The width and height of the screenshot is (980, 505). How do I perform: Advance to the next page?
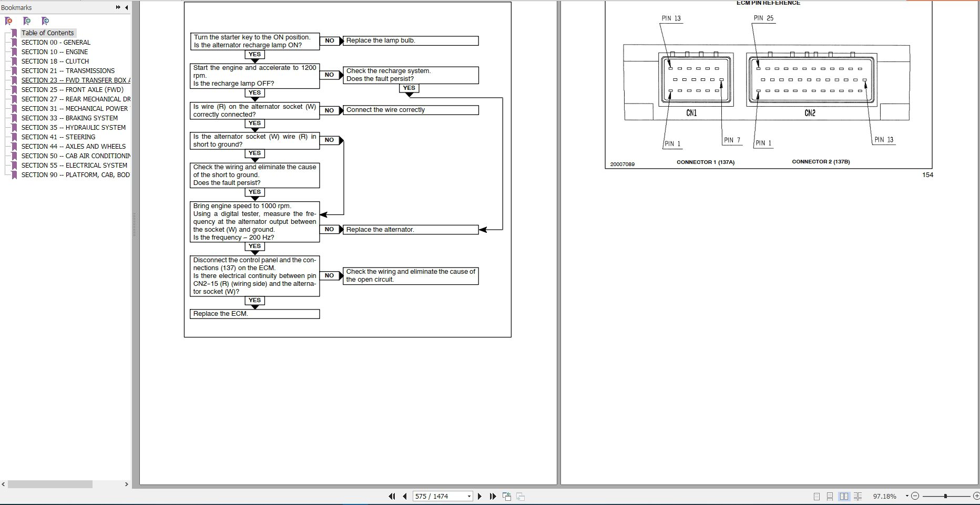click(479, 496)
